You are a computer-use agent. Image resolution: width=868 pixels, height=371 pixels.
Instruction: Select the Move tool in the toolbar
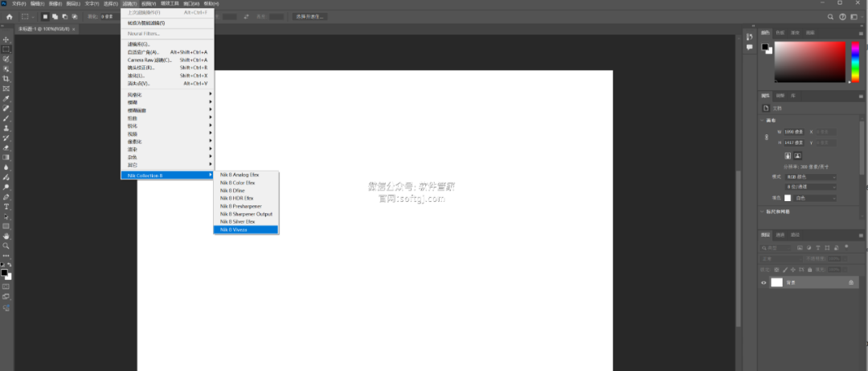pyautogui.click(x=6, y=40)
